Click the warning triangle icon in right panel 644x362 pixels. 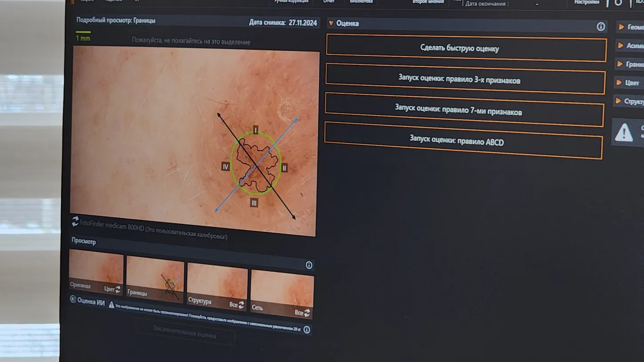624,133
